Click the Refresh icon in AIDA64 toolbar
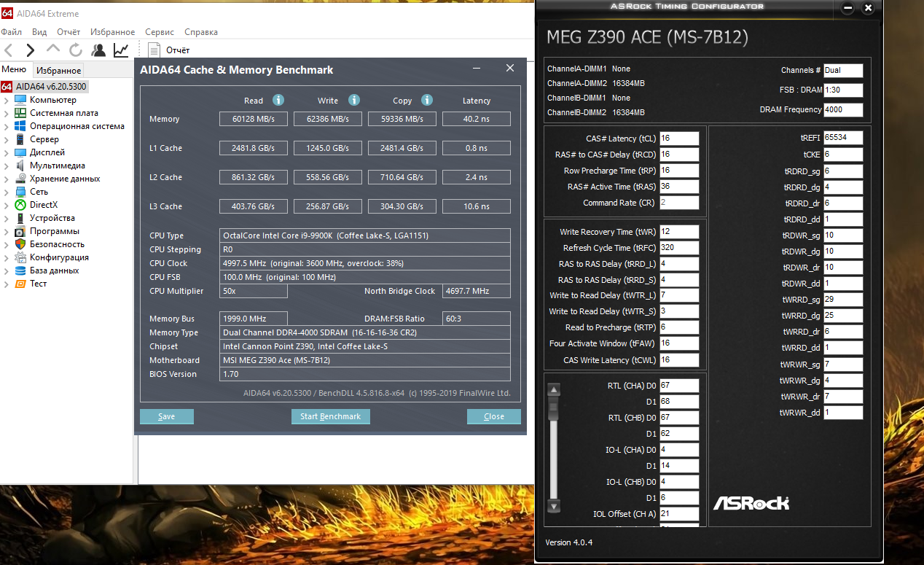The width and height of the screenshot is (924, 565). coord(76,50)
